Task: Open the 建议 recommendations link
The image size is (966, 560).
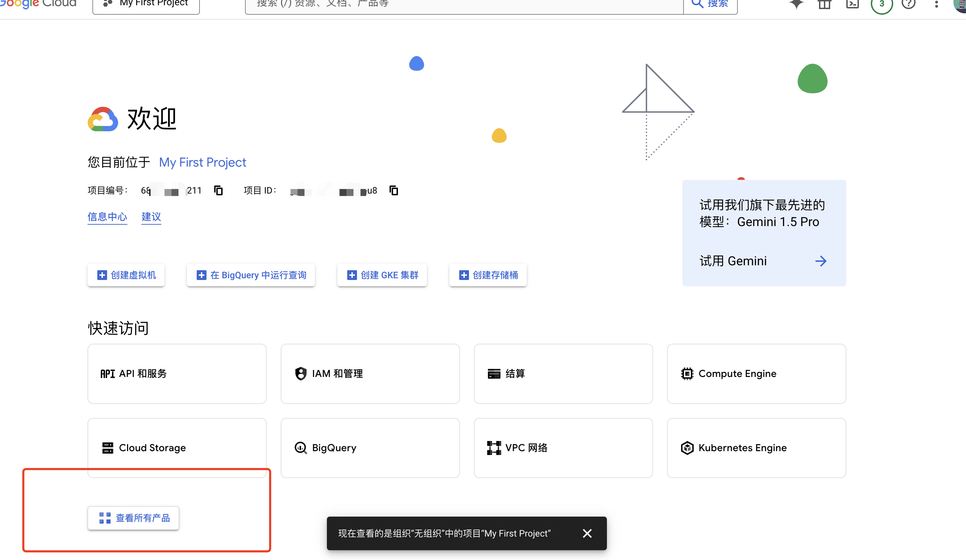Action: pos(151,217)
